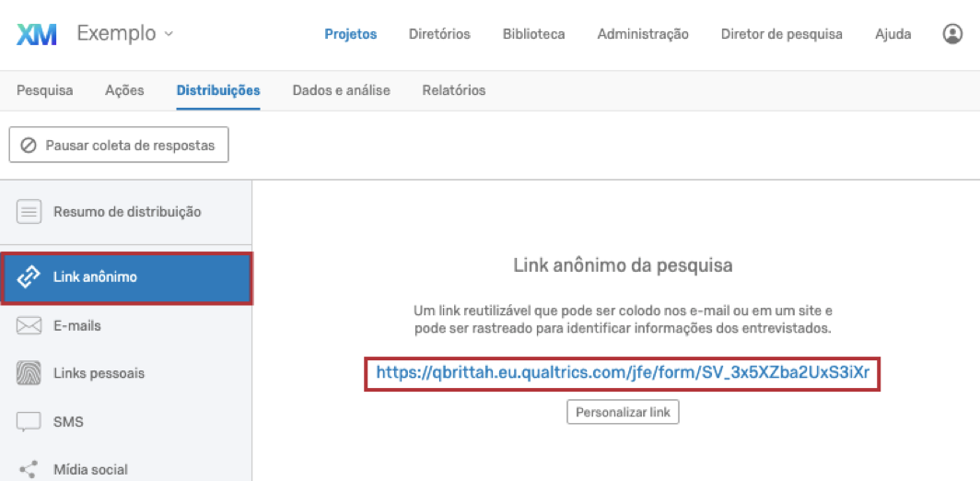
Task: Click the Links pessoais fingerprint icon
Action: click(x=29, y=373)
